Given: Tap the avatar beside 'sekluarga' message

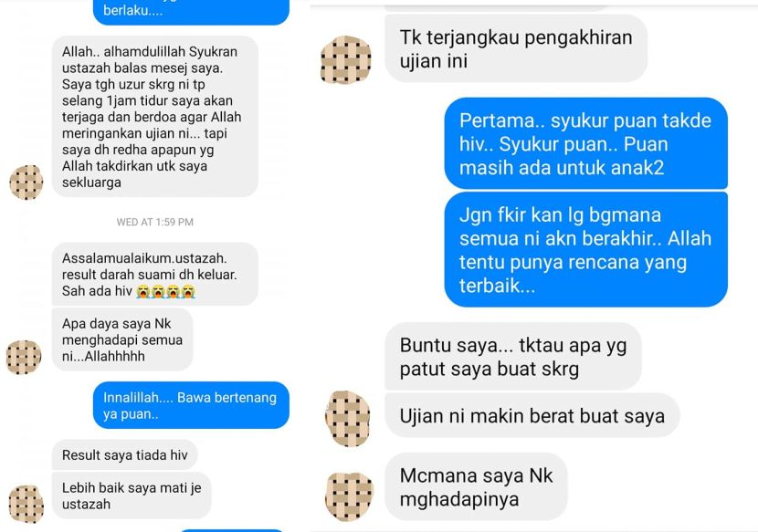Looking at the screenshot, I should click(x=26, y=183).
